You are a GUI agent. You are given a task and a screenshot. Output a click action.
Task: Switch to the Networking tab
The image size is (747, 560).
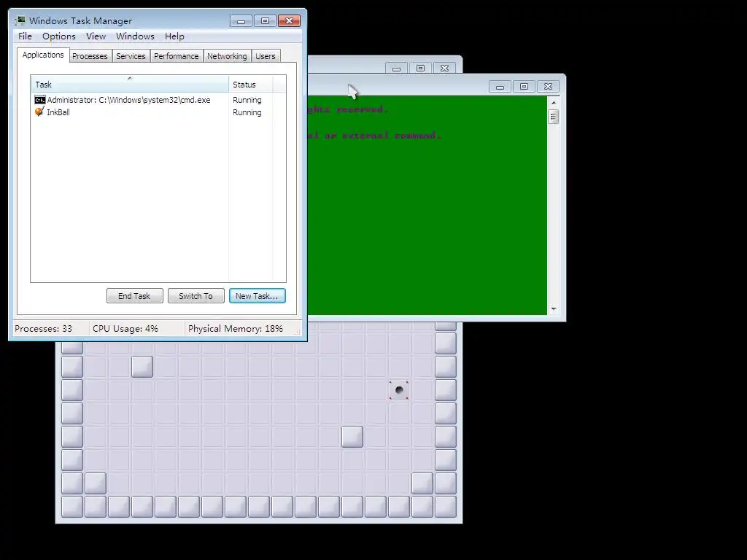point(228,56)
